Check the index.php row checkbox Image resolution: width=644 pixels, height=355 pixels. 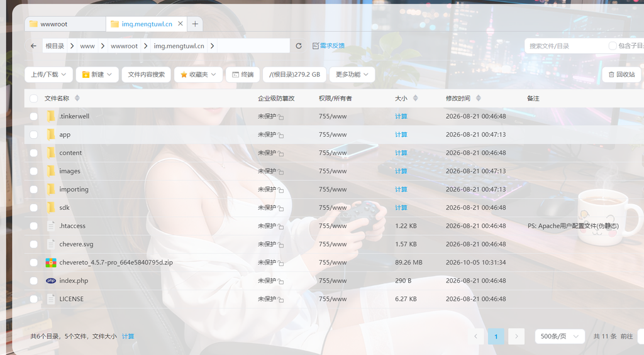click(x=34, y=281)
